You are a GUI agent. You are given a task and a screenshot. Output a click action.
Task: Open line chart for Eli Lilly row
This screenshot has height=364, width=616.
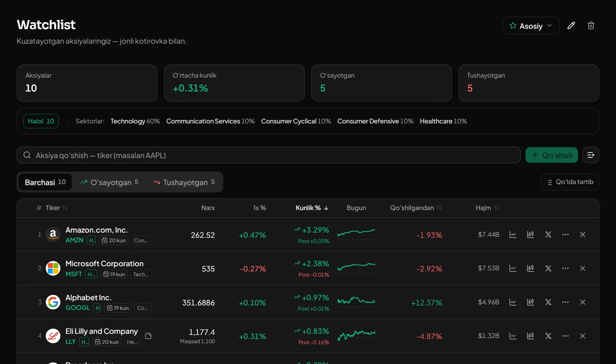click(x=513, y=336)
